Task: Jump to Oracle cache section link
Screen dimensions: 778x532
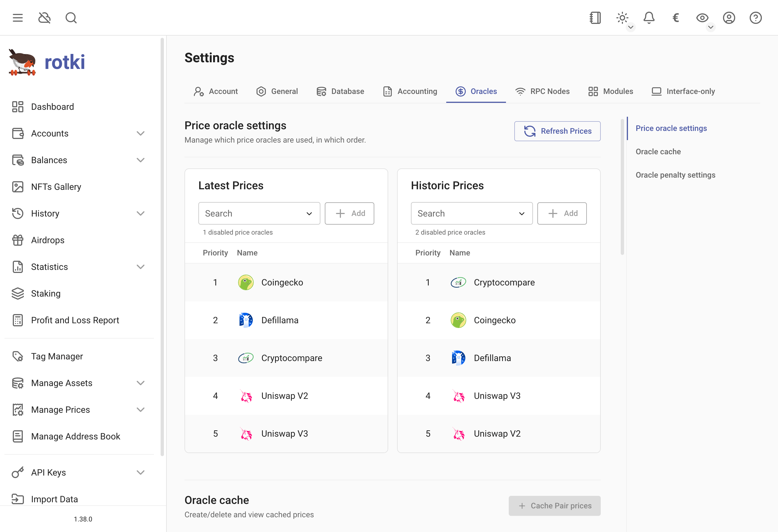Action: tap(658, 152)
